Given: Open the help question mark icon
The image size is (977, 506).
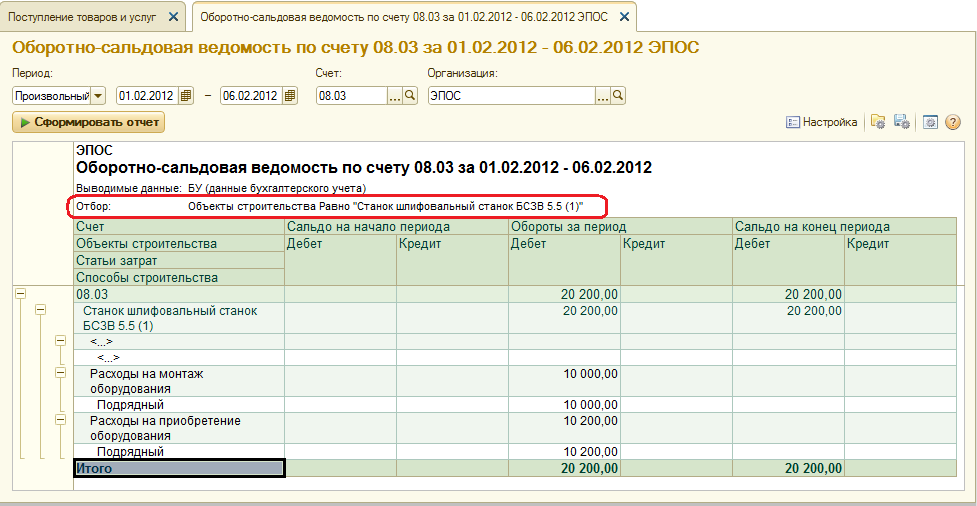Looking at the screenshot, I should pos(953,123).
